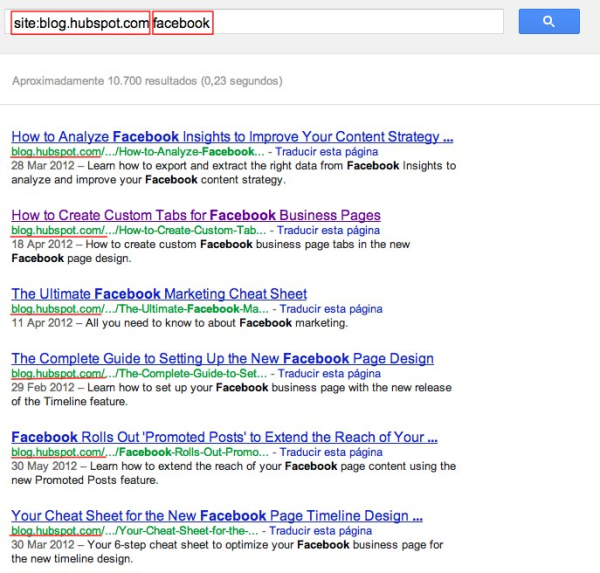Translate the Create Custom Tabs page
600x573 pixels.
(328, 230)
